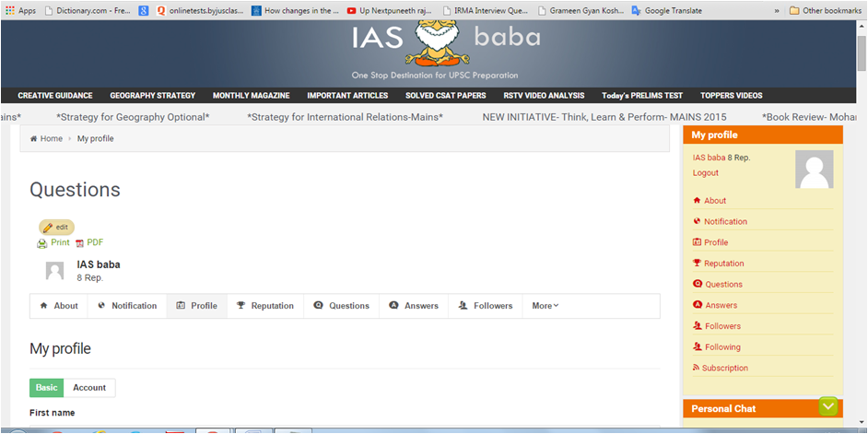
Task: Open the IRMA Interview Que bookmark
Action: (486, 10)
